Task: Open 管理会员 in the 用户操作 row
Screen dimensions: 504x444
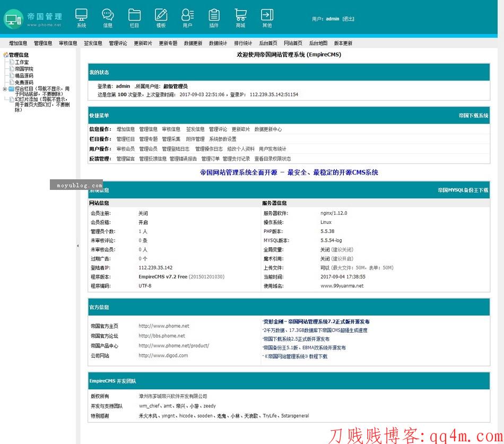Action: pyautogui.click(x=149, y=149)
